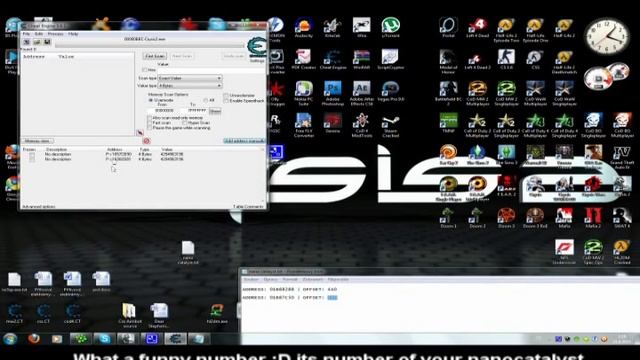Click the Undo scan button

click(x=234, y=56)
